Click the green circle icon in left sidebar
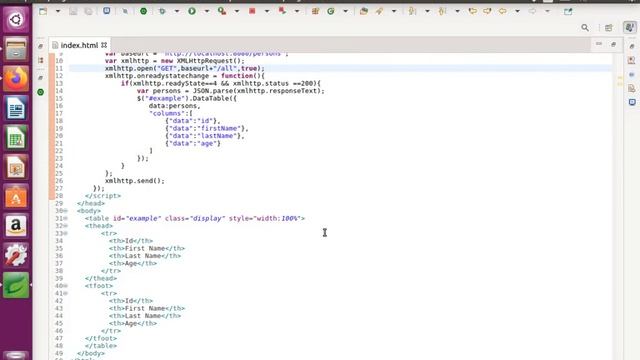 (x=40, y=92)
